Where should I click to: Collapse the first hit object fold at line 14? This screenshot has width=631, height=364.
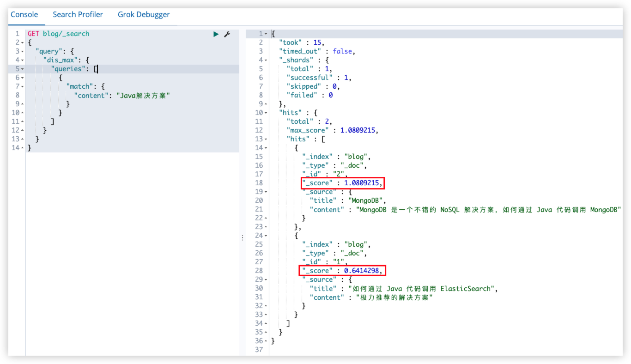point(266,148)
